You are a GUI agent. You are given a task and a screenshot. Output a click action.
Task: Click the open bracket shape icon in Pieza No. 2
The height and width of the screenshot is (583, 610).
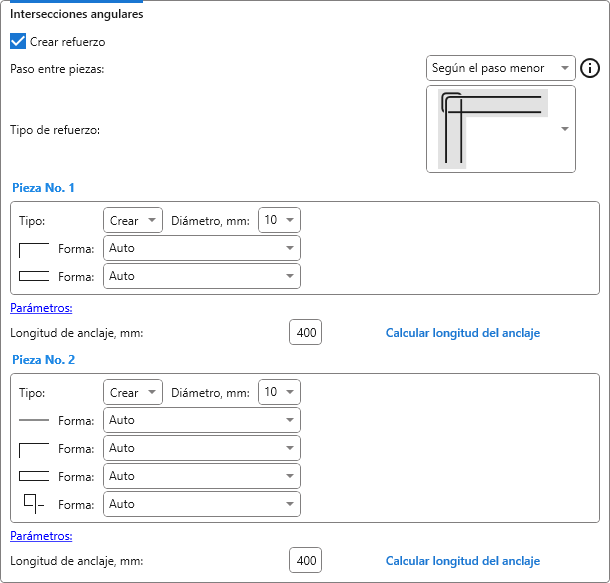click(x=34, y=448)
